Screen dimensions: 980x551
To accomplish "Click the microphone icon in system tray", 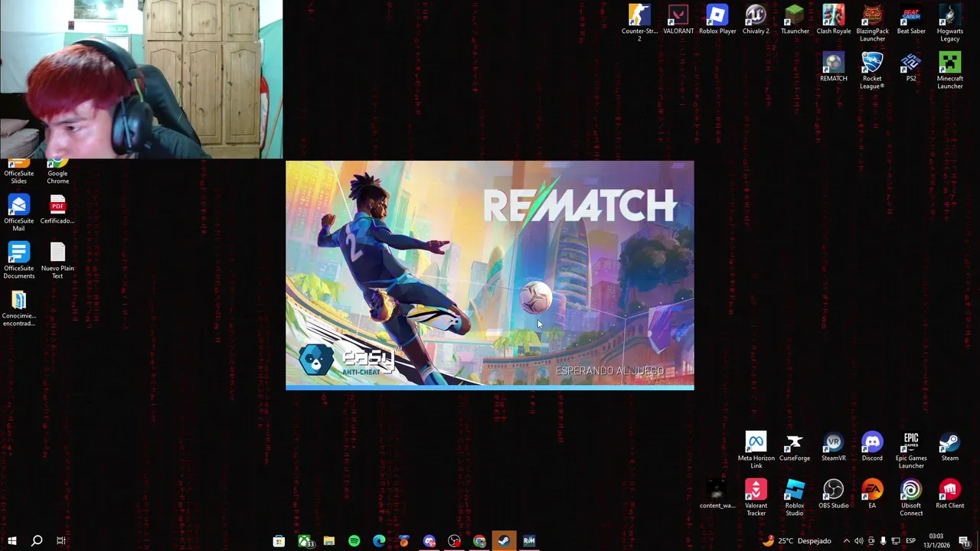I will 883,541.
